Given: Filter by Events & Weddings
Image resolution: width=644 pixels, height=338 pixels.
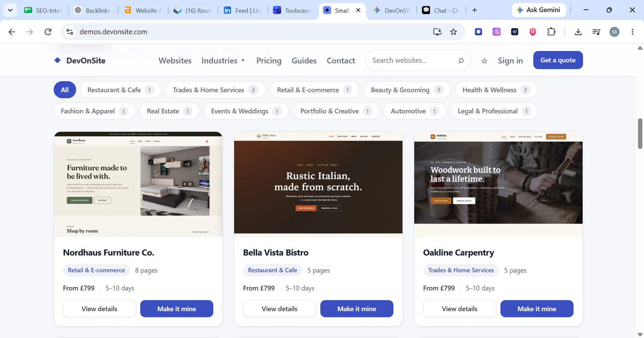Looking at the screenshot, I should (247, 111).
